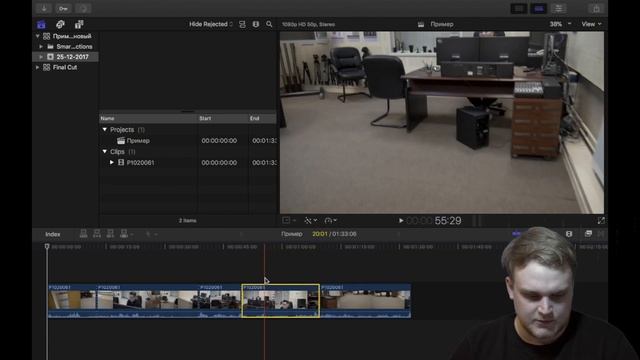
Task: Expand the 25-12-2017 event
Action: (x=41, y=57)
